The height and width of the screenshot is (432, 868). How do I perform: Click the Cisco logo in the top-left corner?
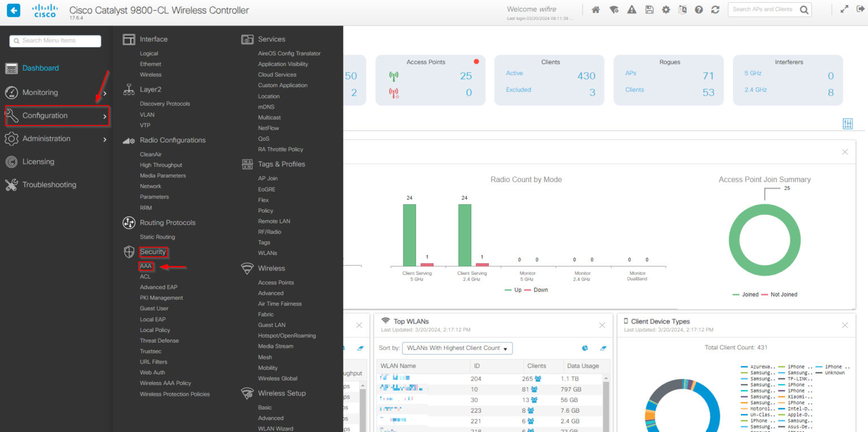45,11
